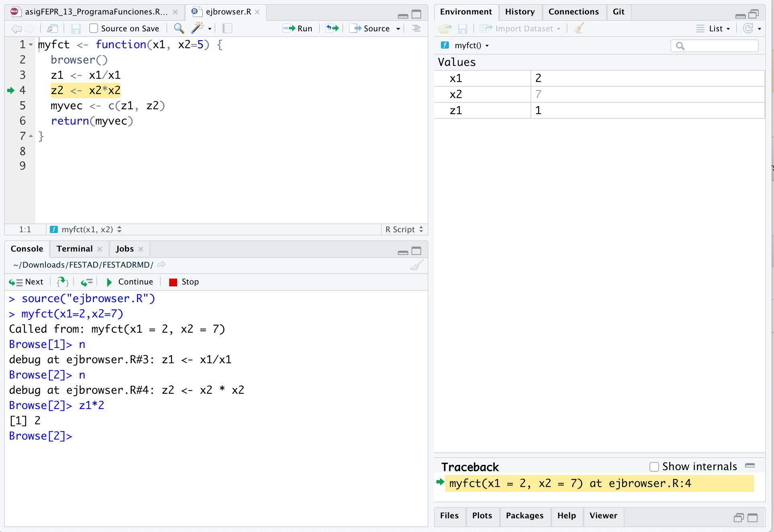Click the Run button
The height and width of the screenshot is (532, 774).
point(297,28)
